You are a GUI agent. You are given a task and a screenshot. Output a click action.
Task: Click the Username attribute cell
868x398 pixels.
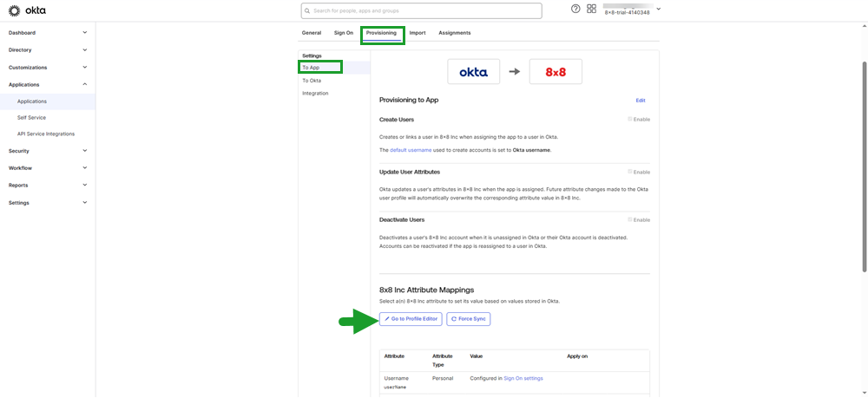396,382
